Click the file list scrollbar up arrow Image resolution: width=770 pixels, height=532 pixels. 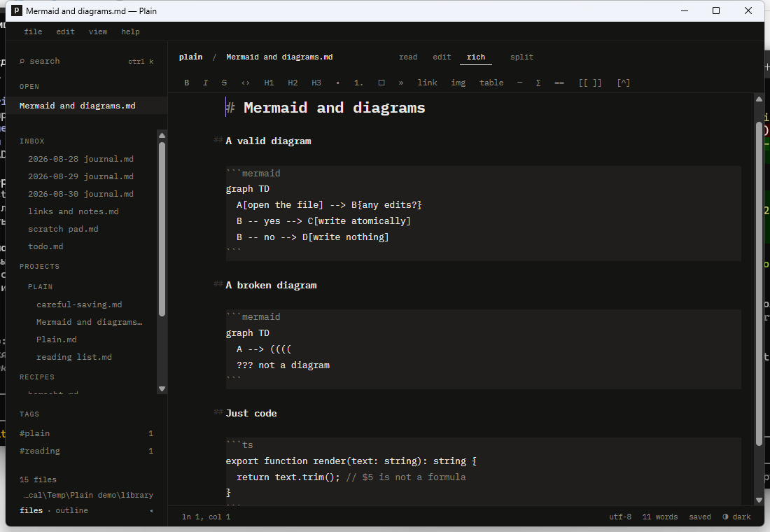[x=162, y=135]
